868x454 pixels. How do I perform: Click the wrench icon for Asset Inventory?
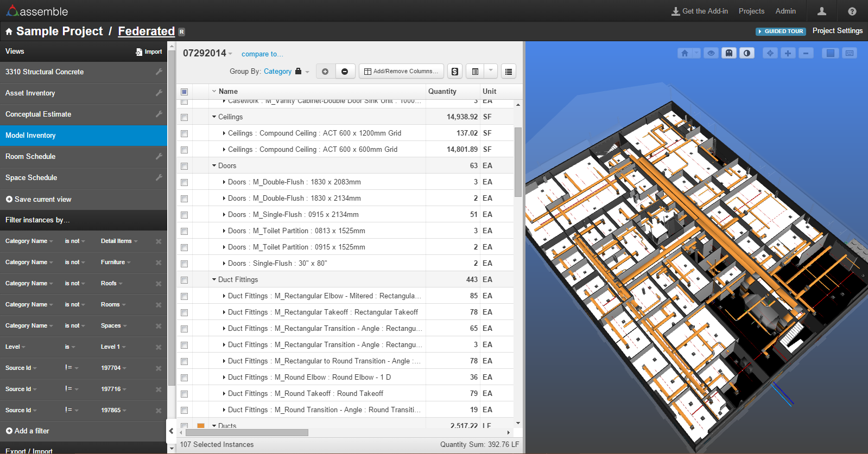point(159,93)
